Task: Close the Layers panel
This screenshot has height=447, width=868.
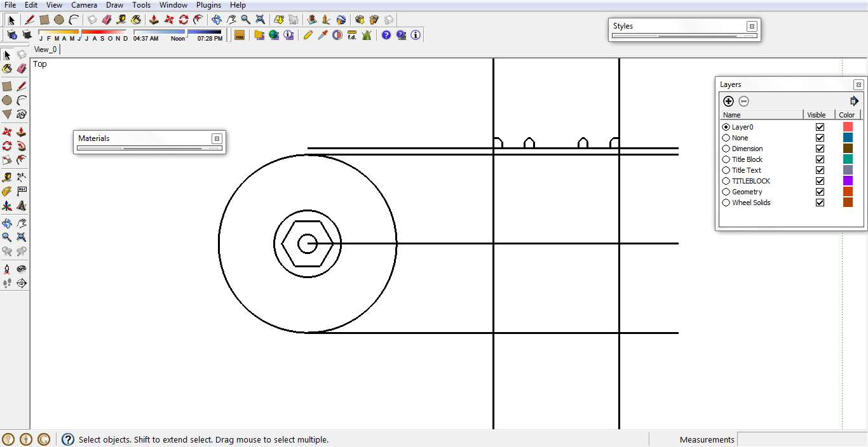Action: coord(858,85)
